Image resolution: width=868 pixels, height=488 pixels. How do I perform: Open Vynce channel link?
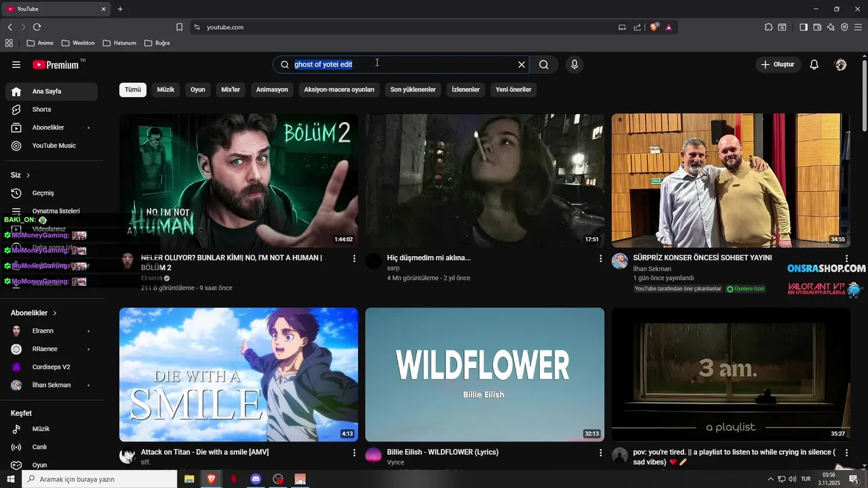coord(395,463)
